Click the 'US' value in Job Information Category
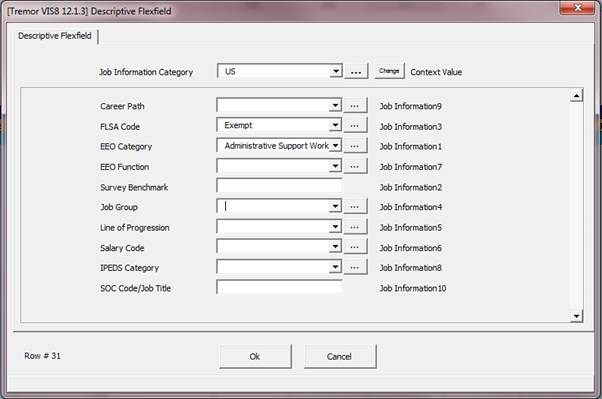The height and width of the screenshot is (399, 602). [230, 71]
